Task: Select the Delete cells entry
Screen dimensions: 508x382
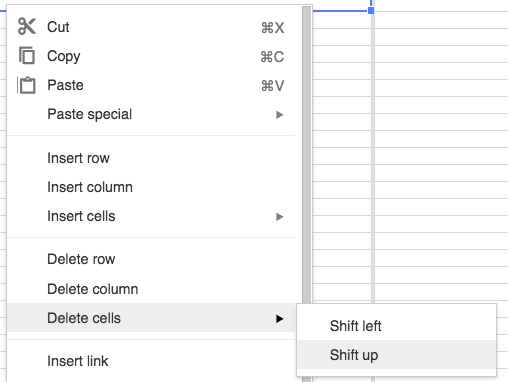Action: [151, 318]
